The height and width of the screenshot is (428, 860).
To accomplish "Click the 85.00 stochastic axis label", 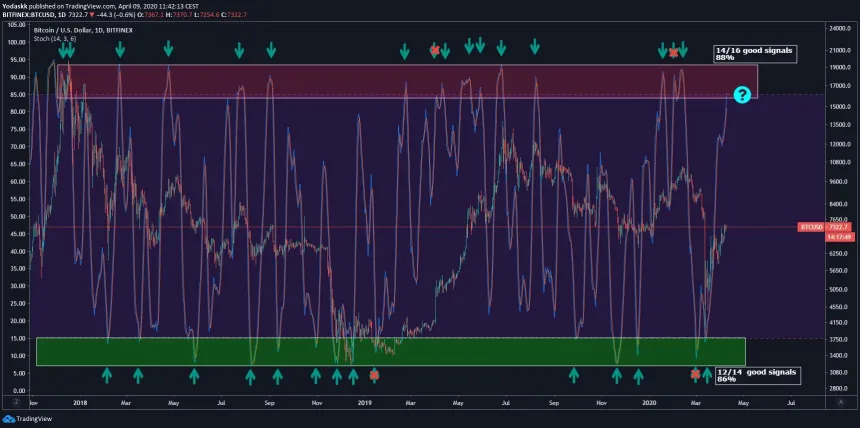I will click(x=19, y=94).
